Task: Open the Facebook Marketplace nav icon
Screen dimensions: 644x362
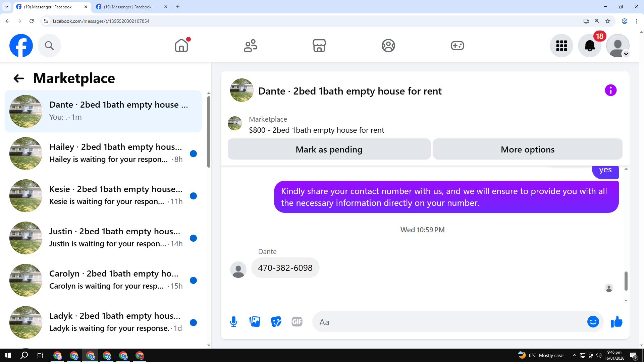Action: coord(319,46)
